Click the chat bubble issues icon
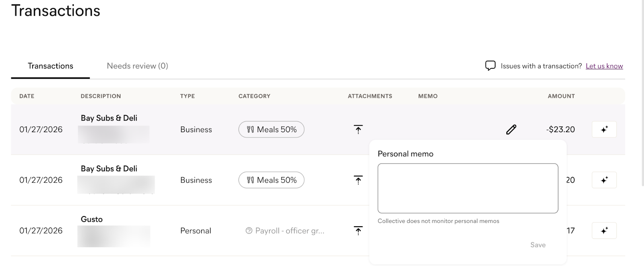The width and height of the screenshot is (644, 266). click(490, 66)
